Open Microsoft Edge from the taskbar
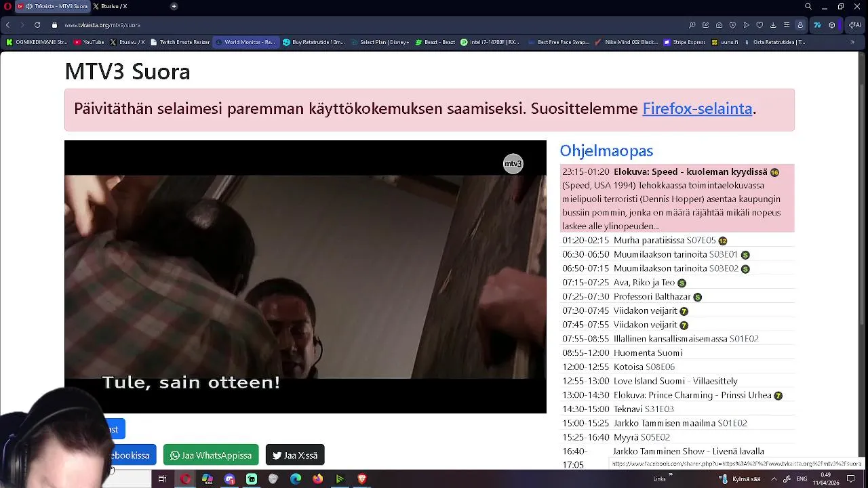 [x=296, y=479]
